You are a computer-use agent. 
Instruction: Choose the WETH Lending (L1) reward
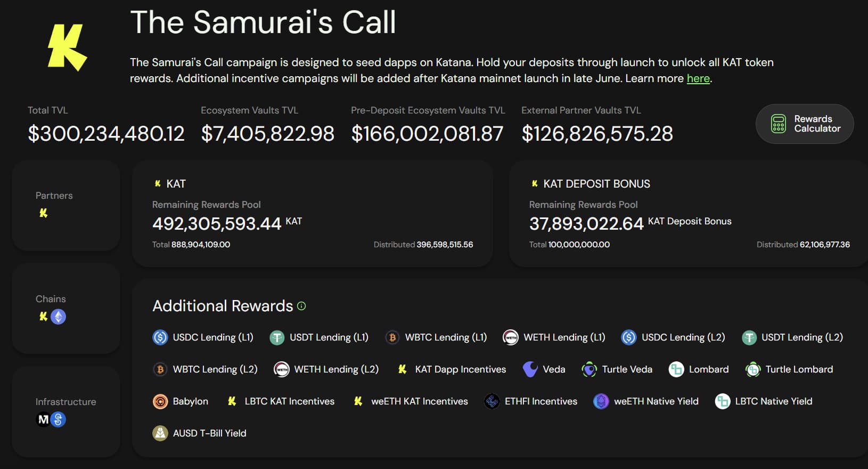pyautogui.click(x=554, y=337)
